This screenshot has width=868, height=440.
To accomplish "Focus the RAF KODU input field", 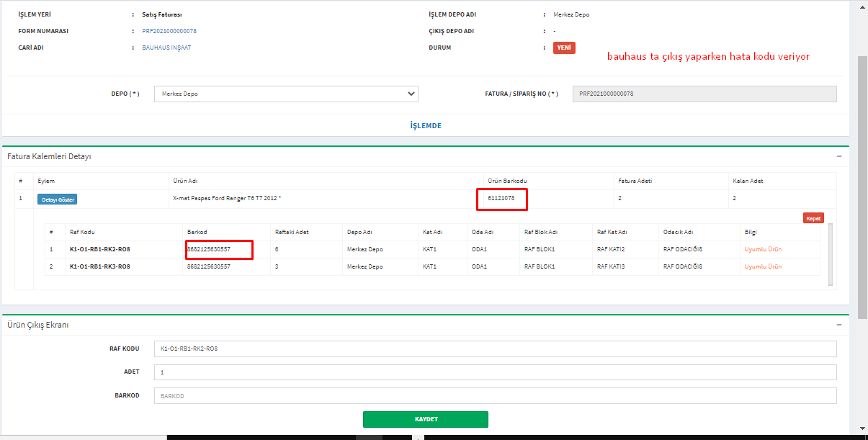I will pyautogui.click(x=495, y=349).
